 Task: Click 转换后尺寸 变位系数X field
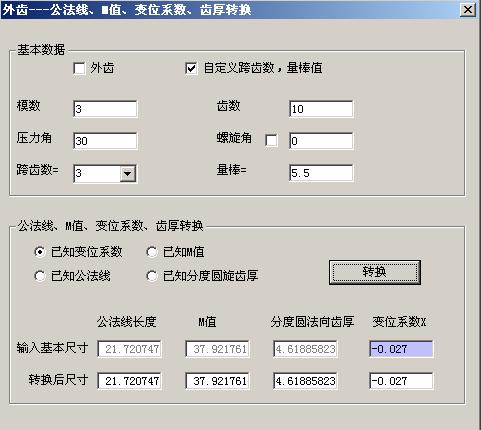click(x=401, y=381)
